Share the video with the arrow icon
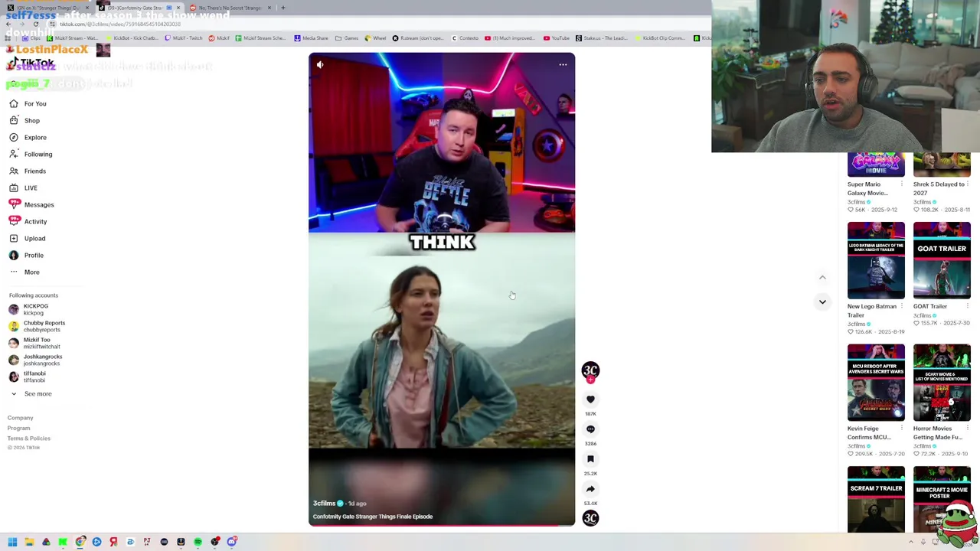The image size is (980, 551). point(590,489)
